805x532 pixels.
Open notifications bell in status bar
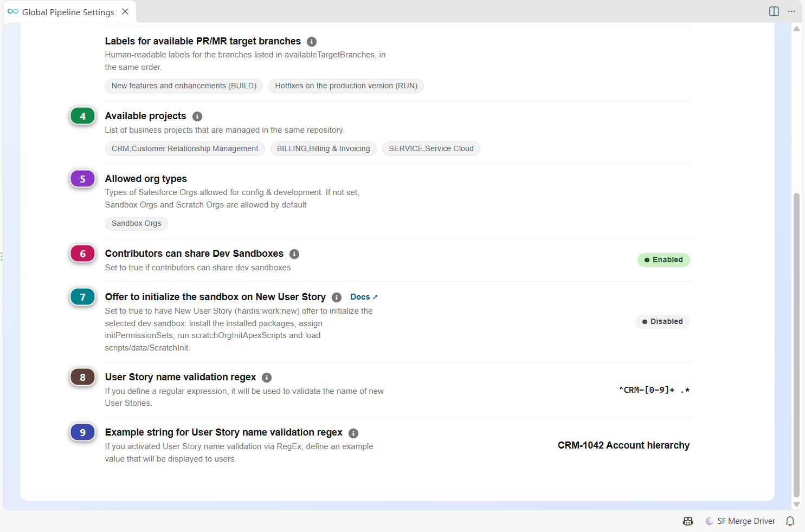coord(790,521)
